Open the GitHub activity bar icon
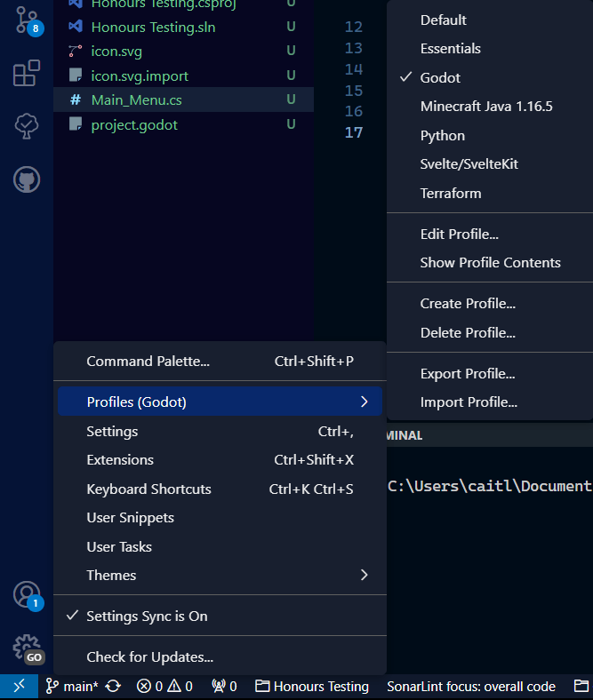 [x=27, y=179]
